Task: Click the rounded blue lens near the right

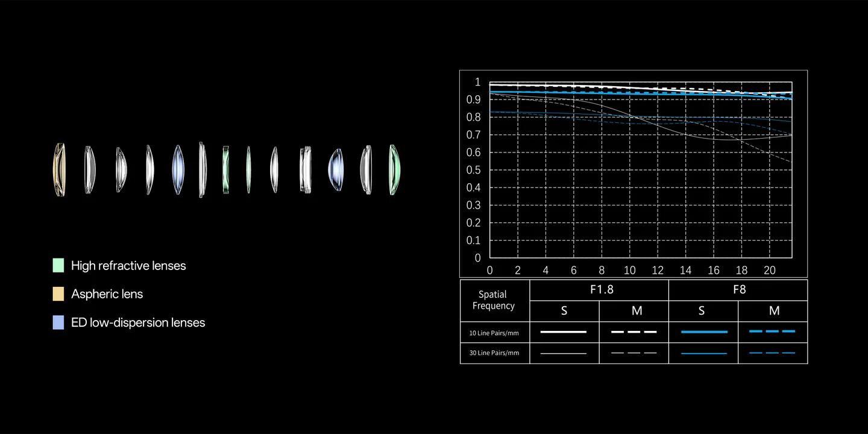Action: tap(336, 169)
